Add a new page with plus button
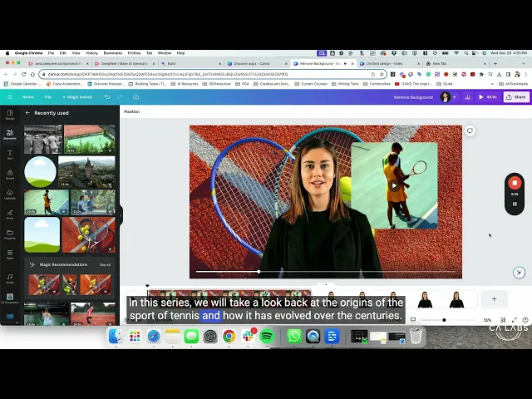Image resolution: width=532 pixels, height=399 pixels. coord(494,299)
